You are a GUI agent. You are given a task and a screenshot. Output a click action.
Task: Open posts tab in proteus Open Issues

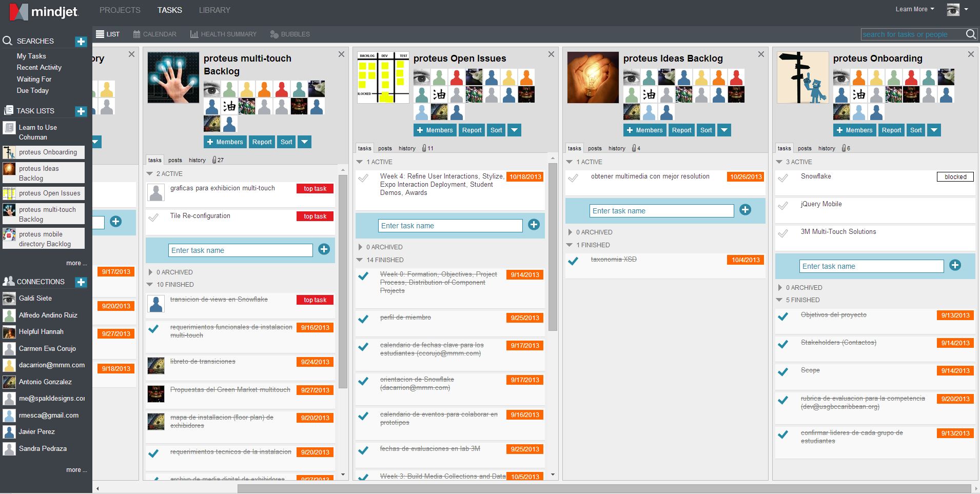pyautogui.click(x=385, y=148)
